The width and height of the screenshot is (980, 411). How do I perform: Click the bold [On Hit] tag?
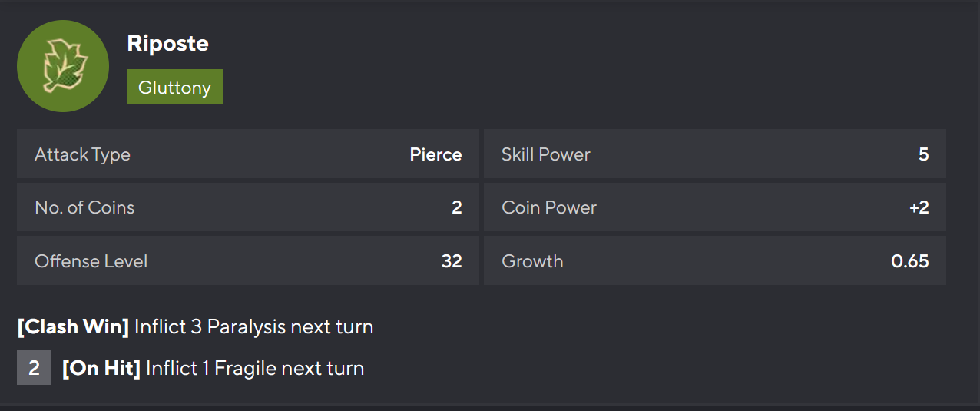pos(101,368)
